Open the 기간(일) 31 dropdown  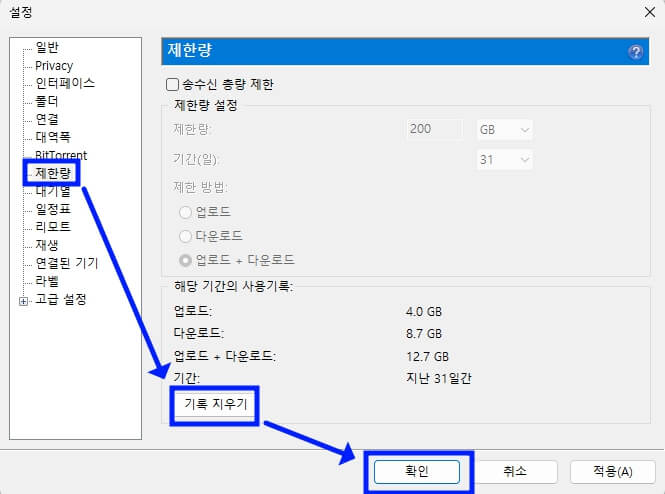point(505,160)
